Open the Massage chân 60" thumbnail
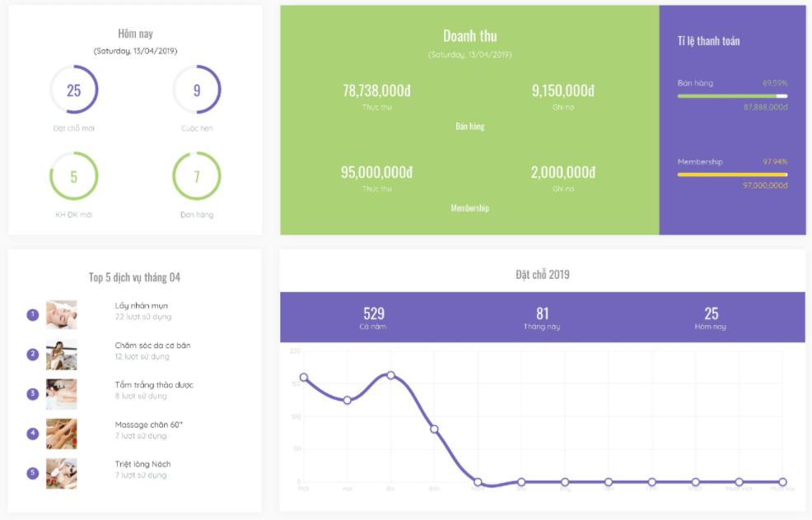The image size is (812, 520). point(62,434)
